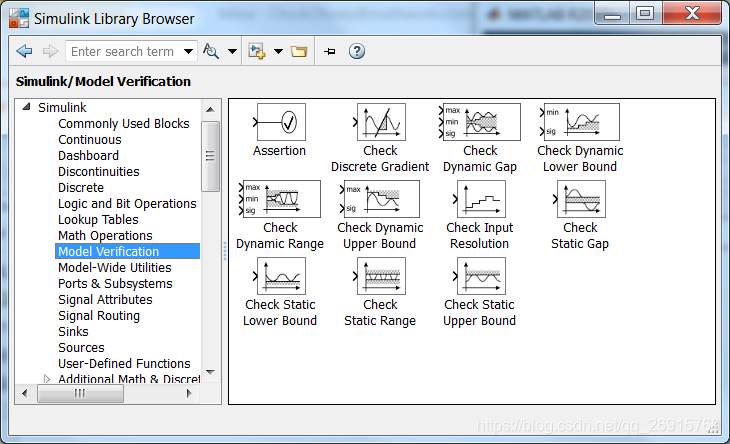Click the new model icon
Screen dimensions: 730x444
tap(257, 51)
